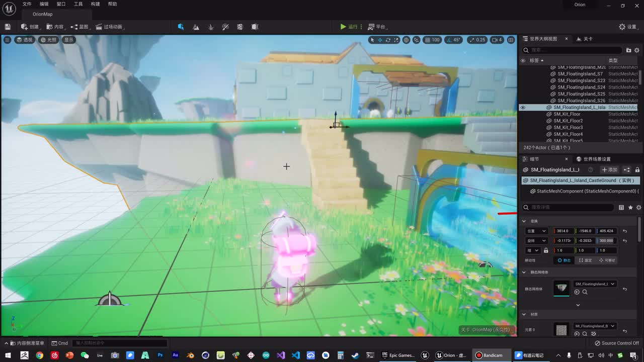Open 创建 (Create) dropdown
644x362 pixels.
[x=31, y=27]
